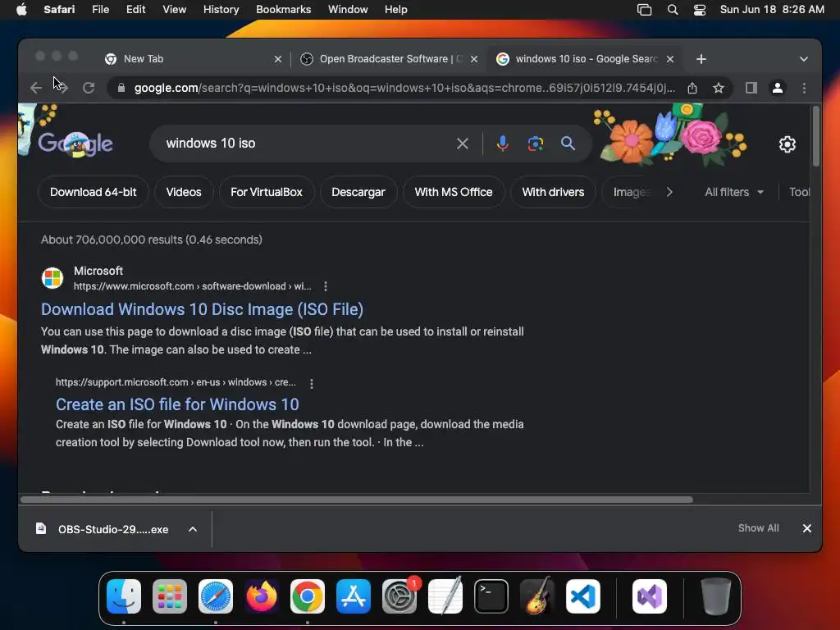This screenshot has width=840, height=630.
Task: Apply the With drivers filter chip
Action: tap(554, 192)
